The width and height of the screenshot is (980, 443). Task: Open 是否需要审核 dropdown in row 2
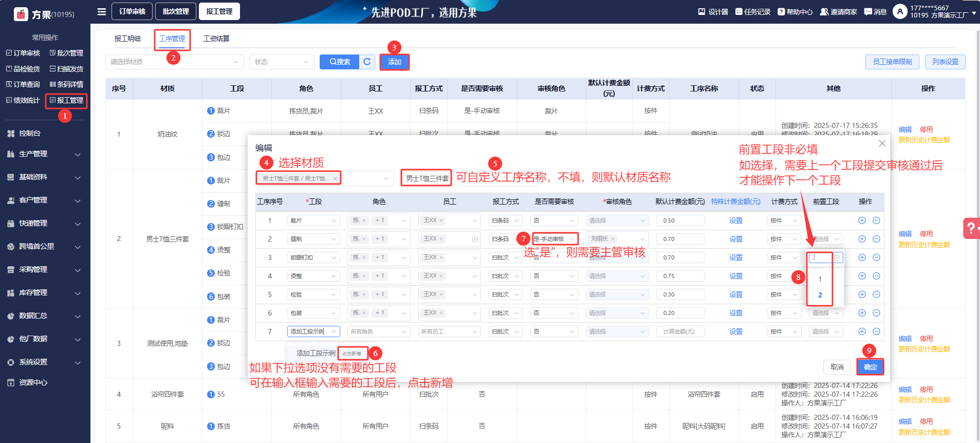point(554,239)
